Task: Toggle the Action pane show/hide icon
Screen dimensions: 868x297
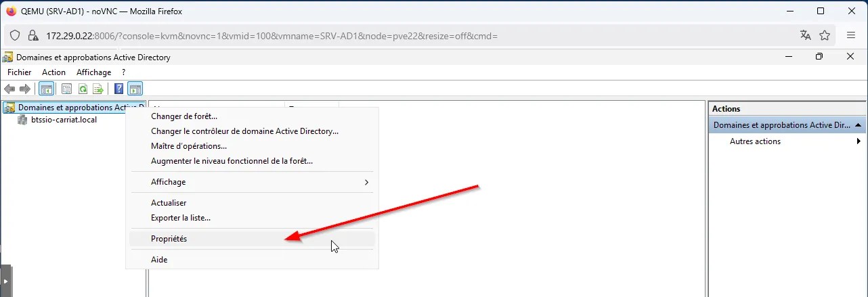Action: click(x=135, y=89)
